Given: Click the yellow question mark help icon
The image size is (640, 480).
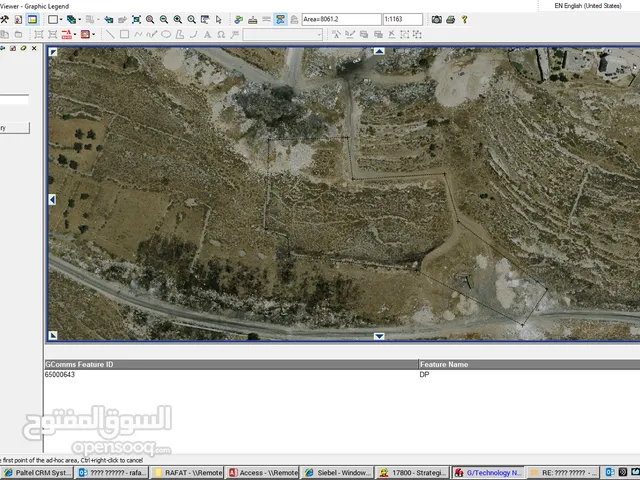Looking at the screenshot, I should [464, 19].
